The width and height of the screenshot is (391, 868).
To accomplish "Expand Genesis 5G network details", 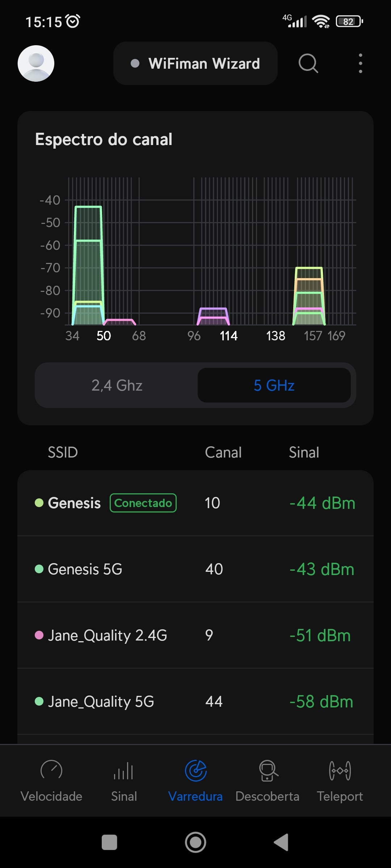I will pyautogui.click(x=195, y=569).
